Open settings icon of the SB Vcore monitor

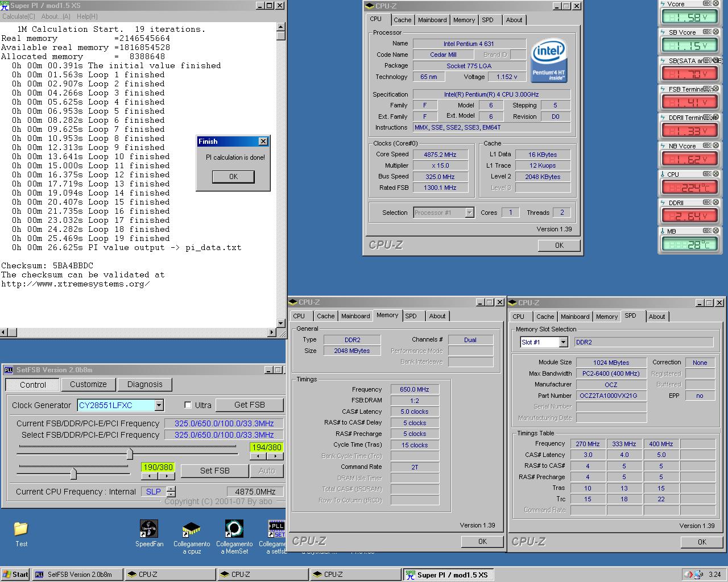click(x=707, y=32)
